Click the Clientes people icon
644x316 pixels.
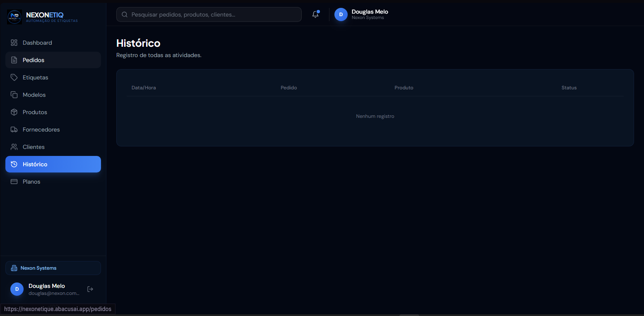tap(14, 147)
